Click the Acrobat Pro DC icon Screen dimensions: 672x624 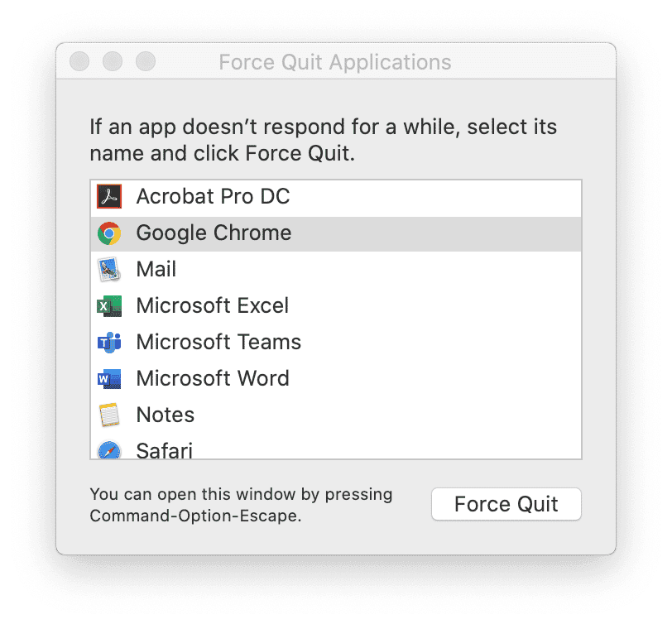[108, 196]
